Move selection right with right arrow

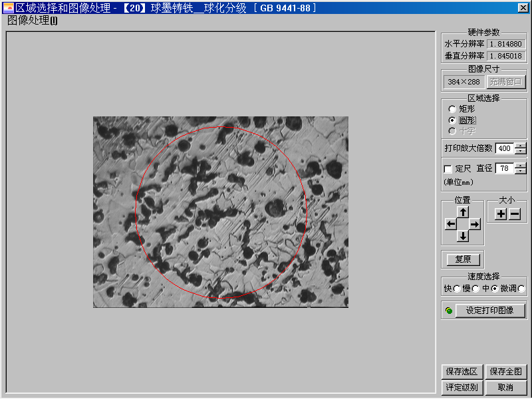[475, 224]
